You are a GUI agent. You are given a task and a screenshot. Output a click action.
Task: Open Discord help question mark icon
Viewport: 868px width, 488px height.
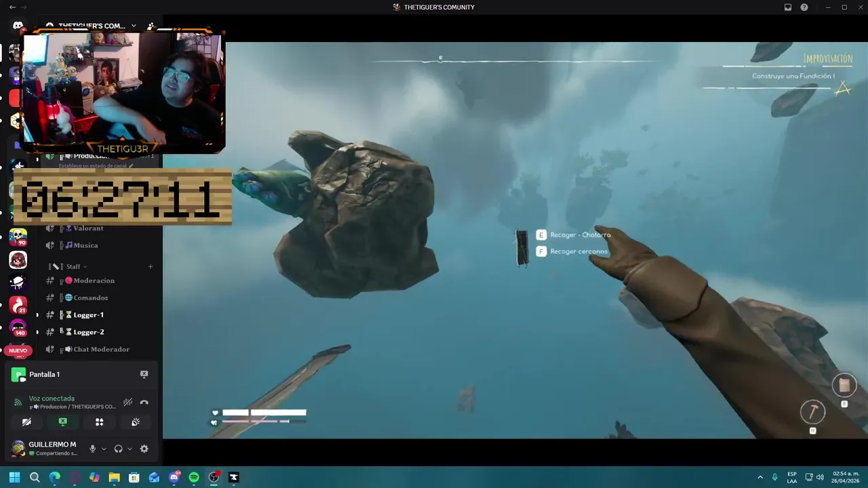click(804, 7)
